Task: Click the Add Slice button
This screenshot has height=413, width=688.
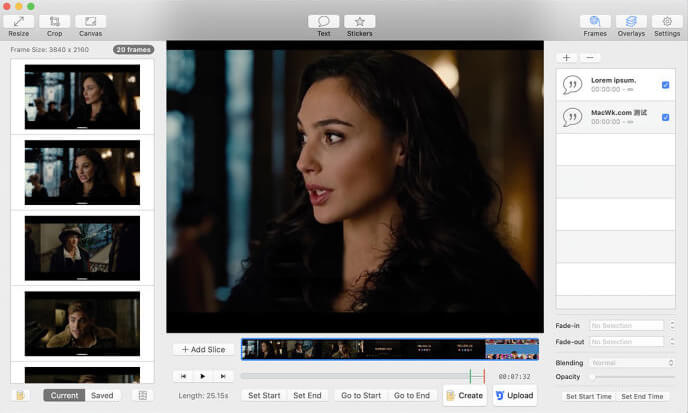Action: point(204,349)
